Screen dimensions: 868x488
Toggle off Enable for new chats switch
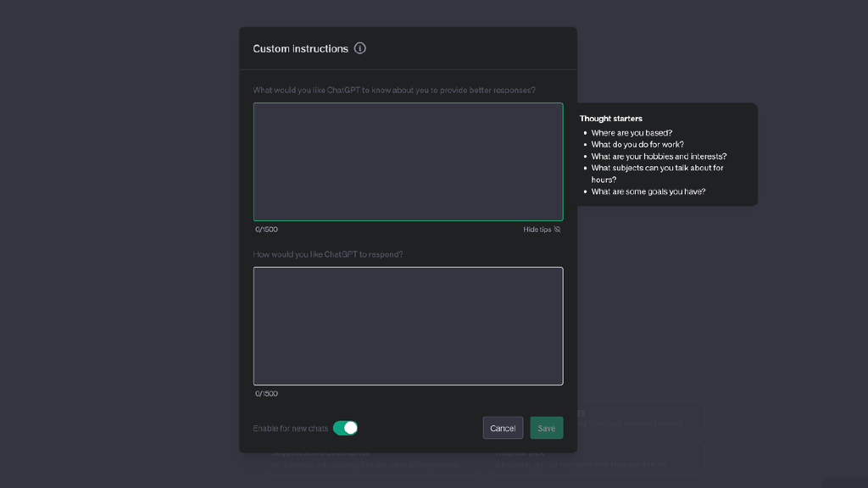345,428
